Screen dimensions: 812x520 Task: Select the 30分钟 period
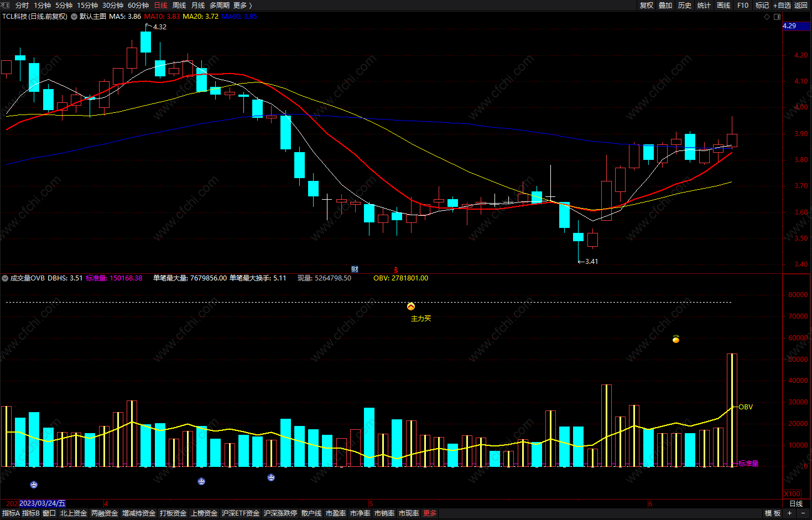[113, 5]
